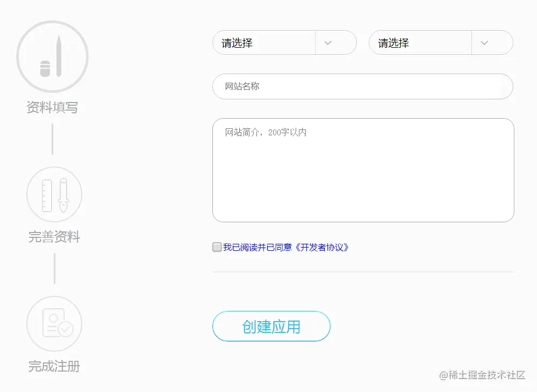This screenshot has width=537, height=392.
Task: Open the second 请选择 dropdown
Action: pos(441,43)
